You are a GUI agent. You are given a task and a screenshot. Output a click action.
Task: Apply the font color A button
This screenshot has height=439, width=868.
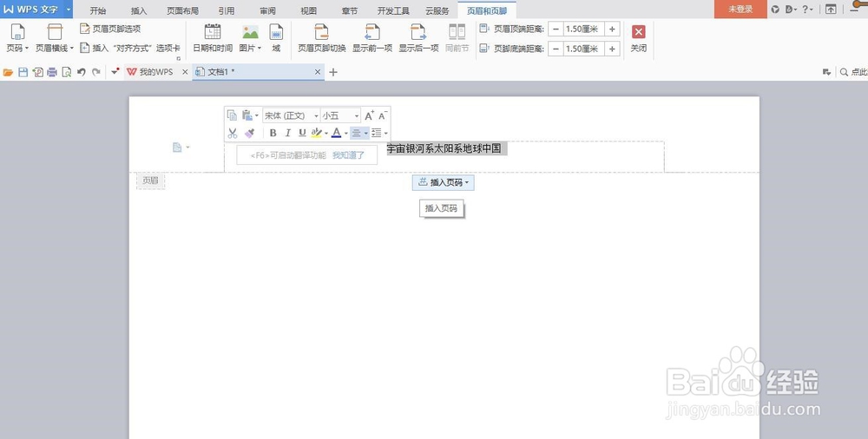pyautogui.click(x=336, y=133)
